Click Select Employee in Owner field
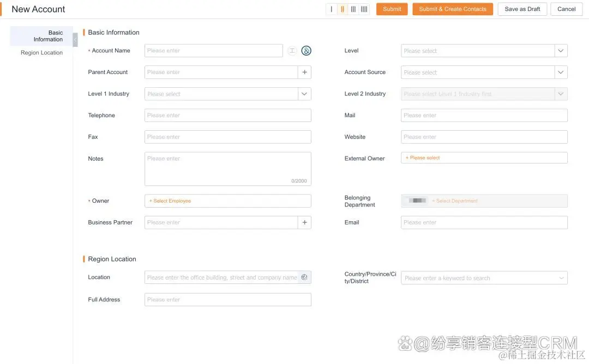Screen dimensions: 589x364 click(x=170, y=201)
